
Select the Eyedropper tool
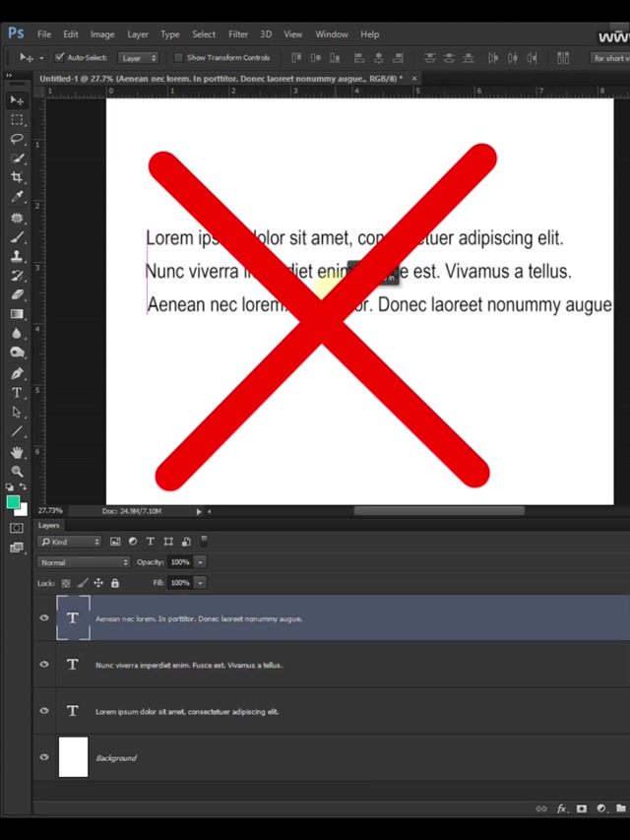tap(17, 197)
